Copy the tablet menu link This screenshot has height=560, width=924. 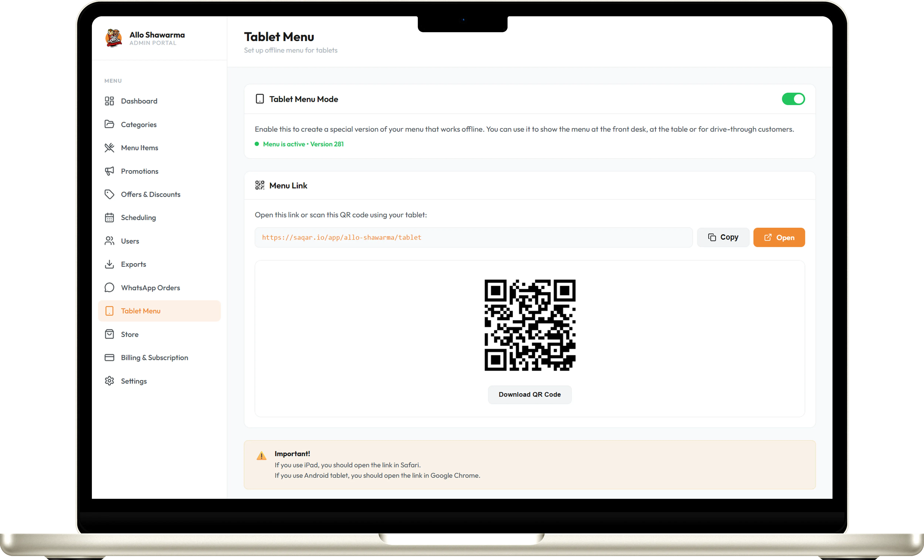723,237
